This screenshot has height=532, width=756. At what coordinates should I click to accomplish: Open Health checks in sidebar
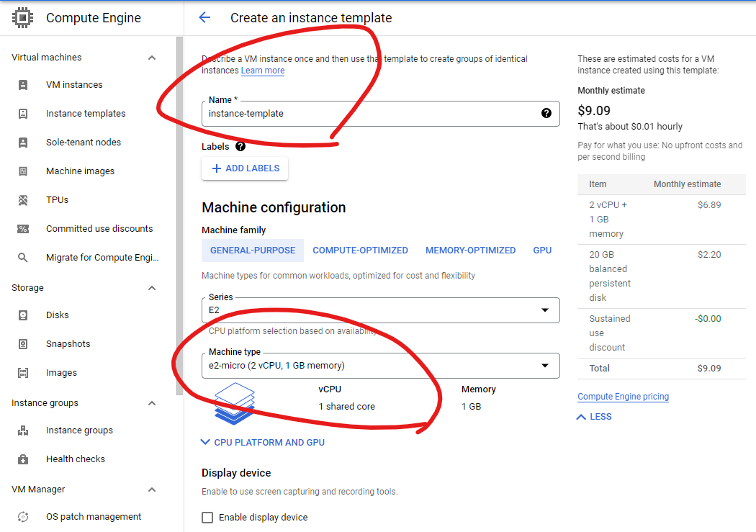point(76,459)
